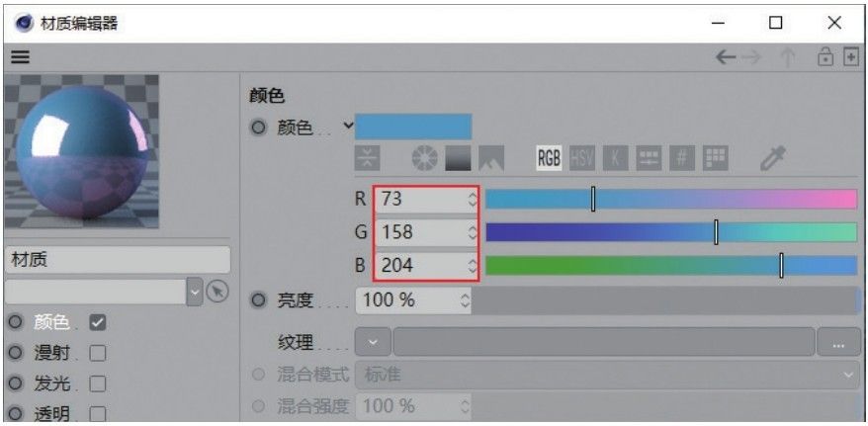Click the blue color swatch

[413, 127]
